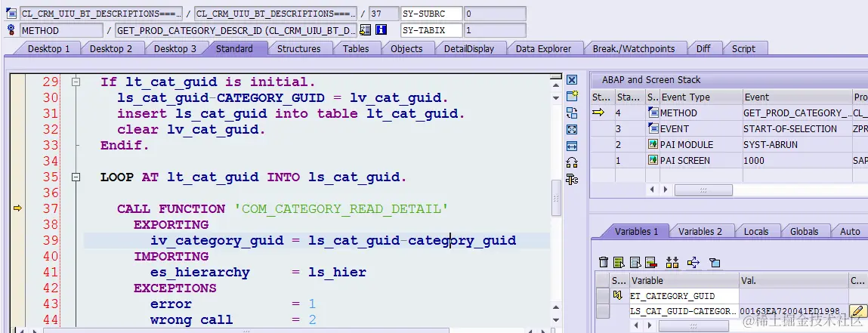The image size is (868, 333).
Task: Click line 37 breakpoint margin
Action: click(17, 208)
